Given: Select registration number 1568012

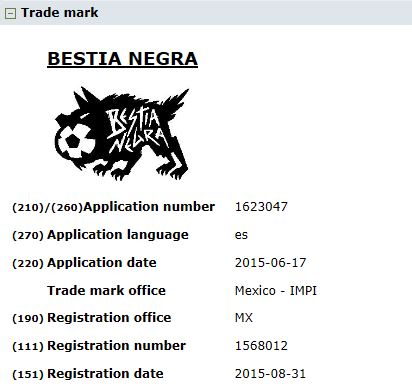Looking at the screenshot, I should click(x=261, y=346).
